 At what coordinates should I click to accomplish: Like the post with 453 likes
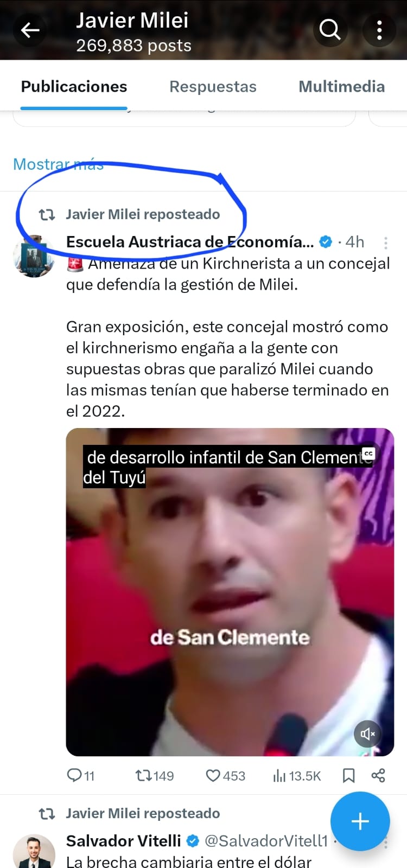225,776
